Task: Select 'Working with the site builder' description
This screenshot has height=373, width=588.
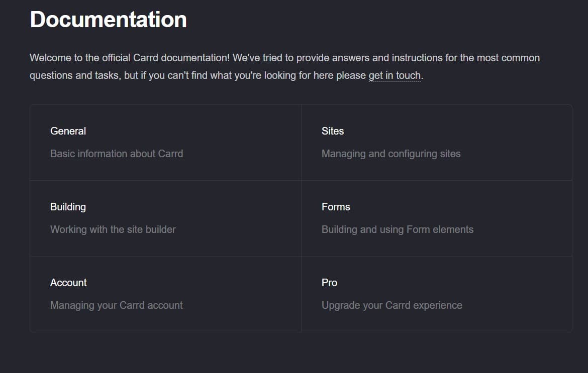Action: (x=113, y=229)
